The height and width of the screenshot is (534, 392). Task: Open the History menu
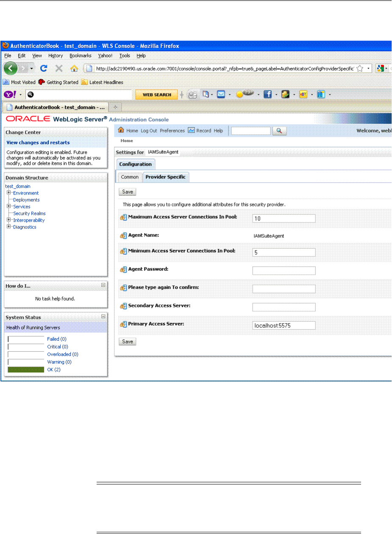[x=56, y=56]
